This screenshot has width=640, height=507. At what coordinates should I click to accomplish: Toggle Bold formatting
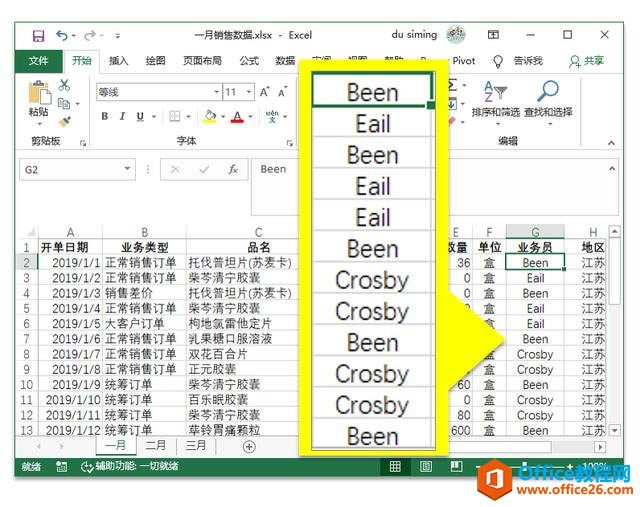point(105,116)
